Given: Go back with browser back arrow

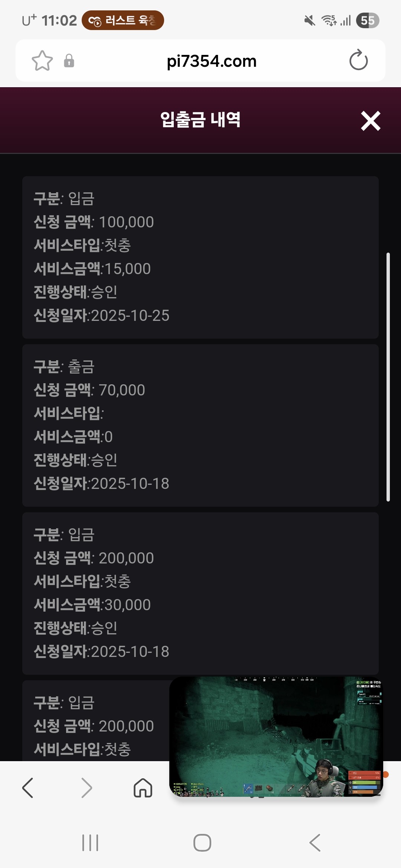Looking at the screenshot, I should 28,788.
